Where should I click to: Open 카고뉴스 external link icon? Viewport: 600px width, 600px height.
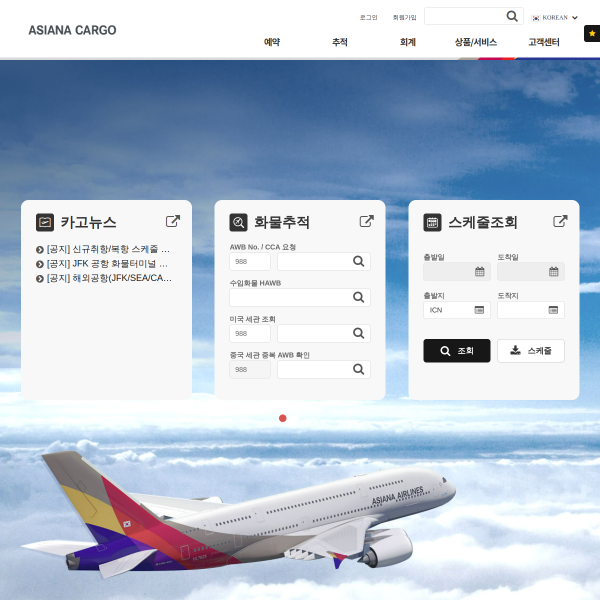pyautogui.click(x=173, y=221)
